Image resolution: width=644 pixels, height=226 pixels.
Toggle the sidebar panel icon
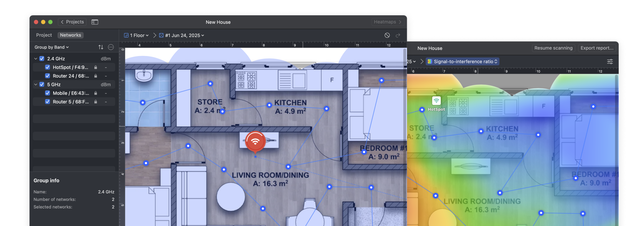click(95, 22)
